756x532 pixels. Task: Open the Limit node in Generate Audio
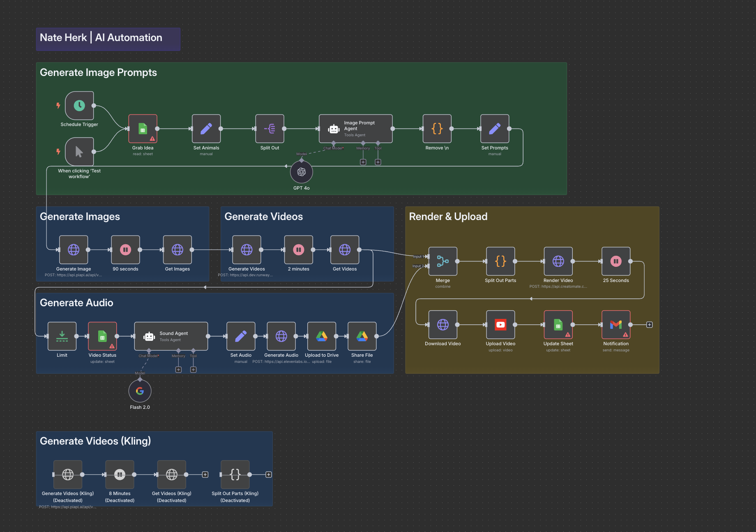pyautogui.click(x=62, y=337)
